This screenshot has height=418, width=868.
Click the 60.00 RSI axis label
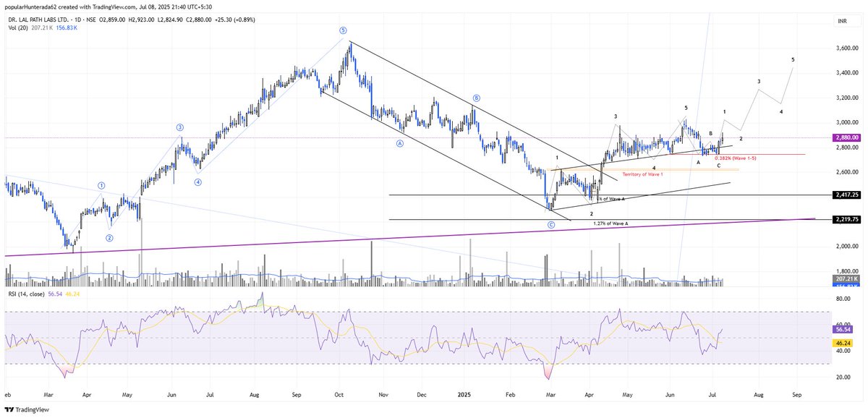(843, 325)
